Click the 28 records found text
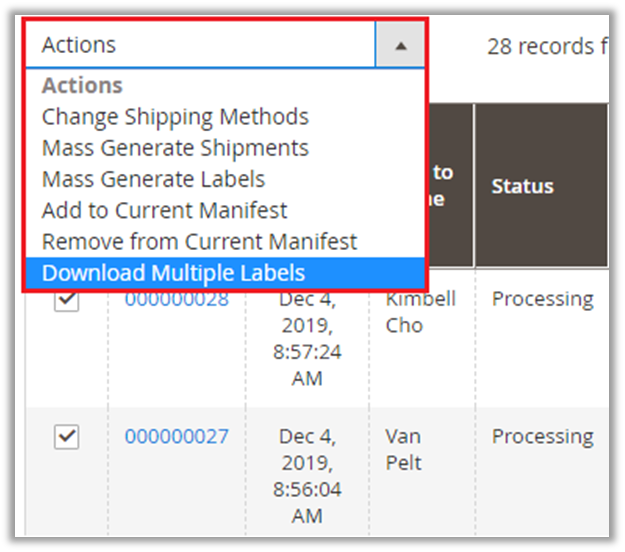Image resolution: width=625 pixels, height=552 pixels. (546, 46)
